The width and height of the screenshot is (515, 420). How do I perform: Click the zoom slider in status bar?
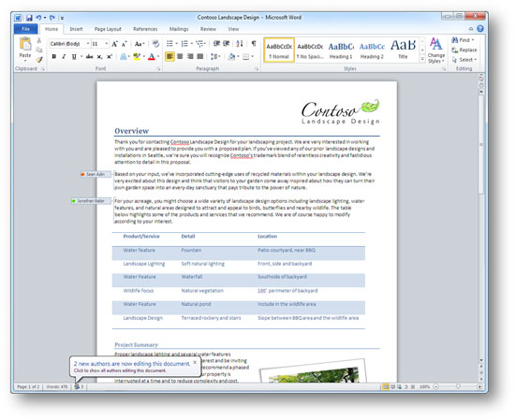tap(458, 387)
